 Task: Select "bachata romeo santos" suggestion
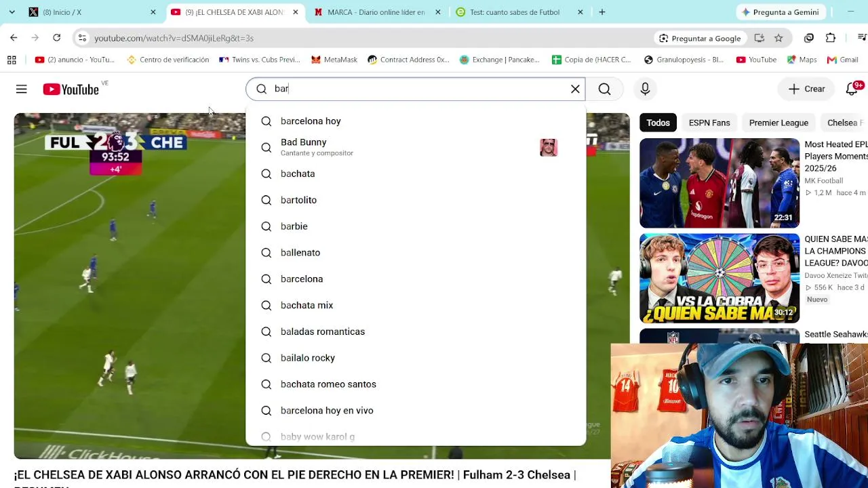[x=416, y=384]
